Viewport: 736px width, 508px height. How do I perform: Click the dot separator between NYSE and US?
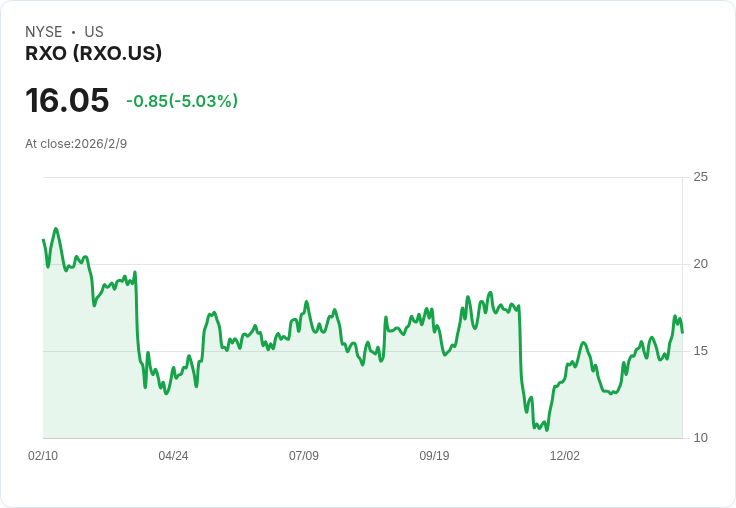pyautogui.click(x=73, y=32)
